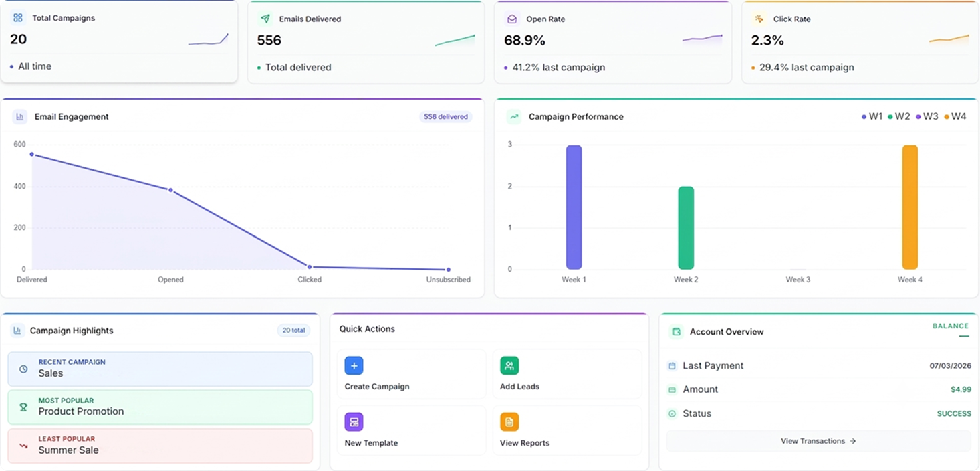The height and width of the screenshot is (471, 980).
Task: Toggle the W3 legend item
Action: coord(927,116)
